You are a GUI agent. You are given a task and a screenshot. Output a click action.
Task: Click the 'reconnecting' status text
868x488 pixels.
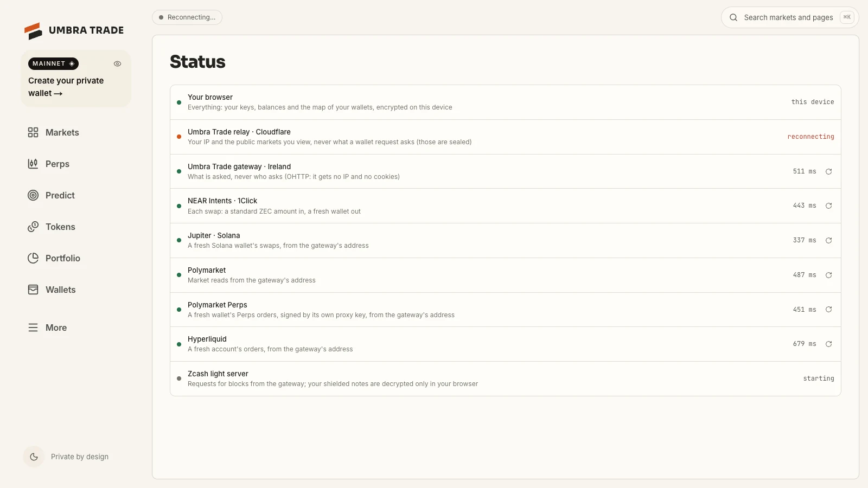point(810,137)
